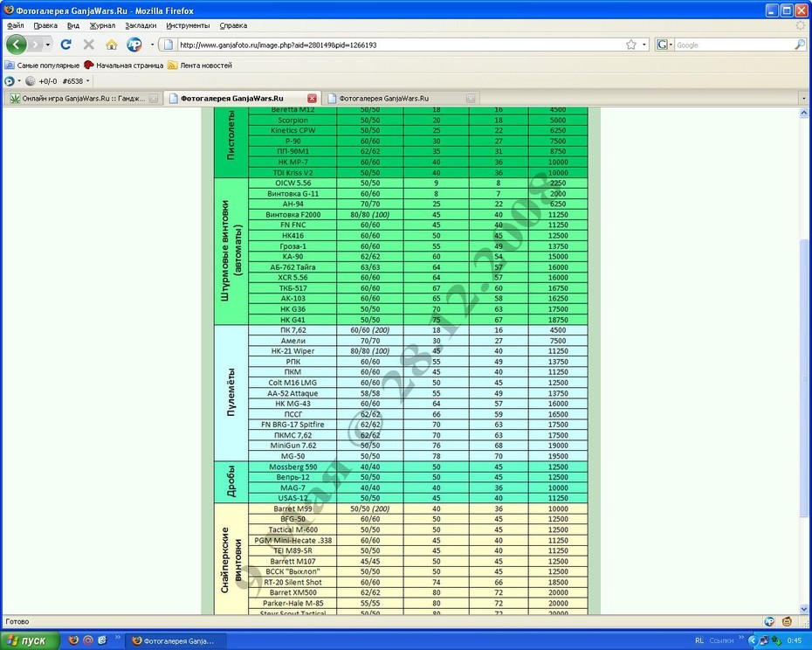Click the scrollbar down arrow
This screenshot has width=812, height=650.
point(804,610)
